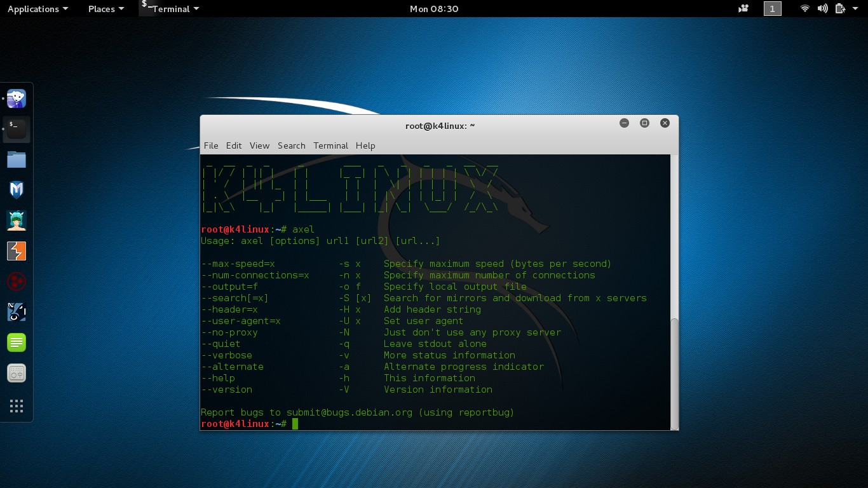
Task: Click the 'axel' command after the first prompt
Action: click(x=304, y=229)
